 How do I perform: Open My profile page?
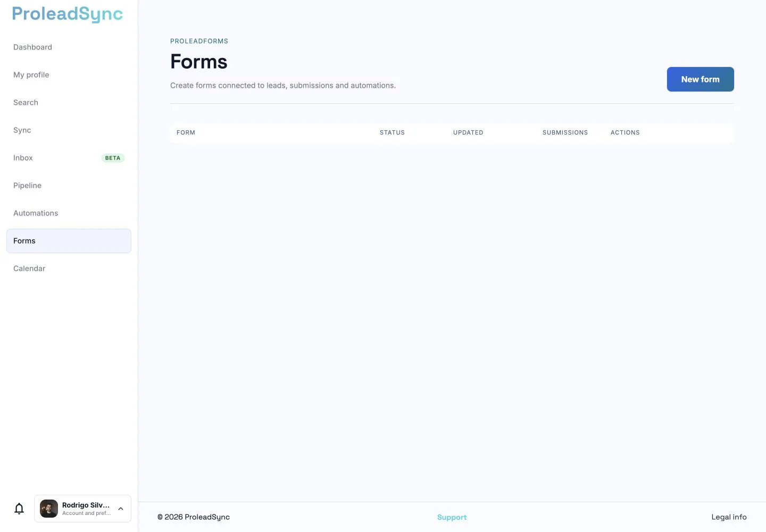[x=69, y=75]
